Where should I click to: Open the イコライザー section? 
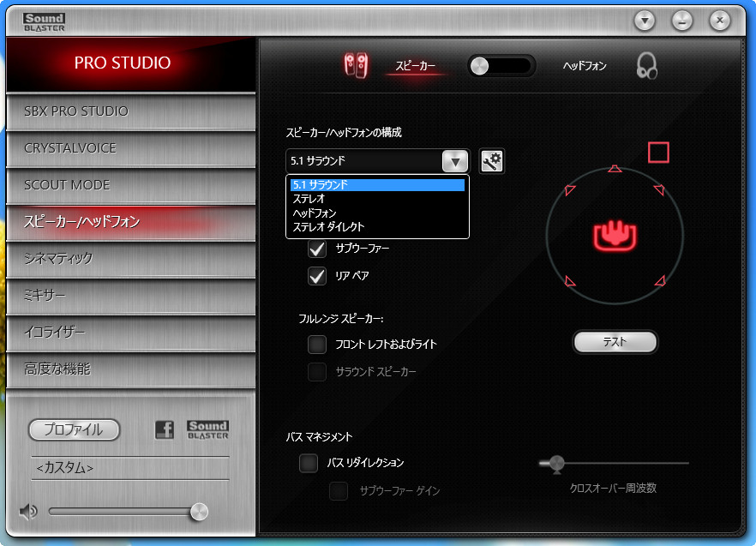(130, 333)
